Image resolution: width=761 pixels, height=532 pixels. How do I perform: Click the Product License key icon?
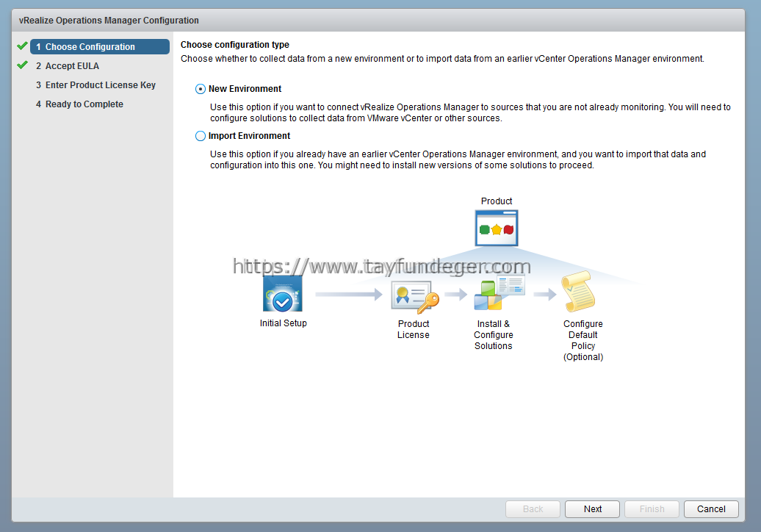pos(415,296)
